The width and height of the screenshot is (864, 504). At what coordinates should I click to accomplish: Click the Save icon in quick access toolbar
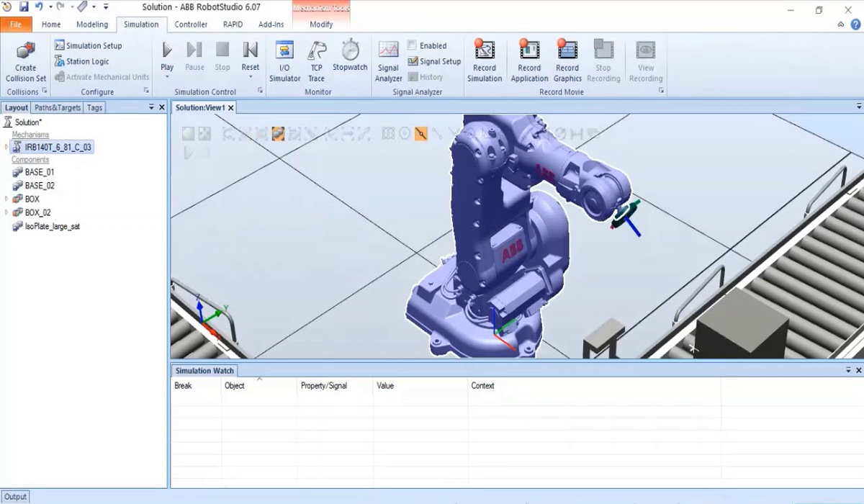22,6
